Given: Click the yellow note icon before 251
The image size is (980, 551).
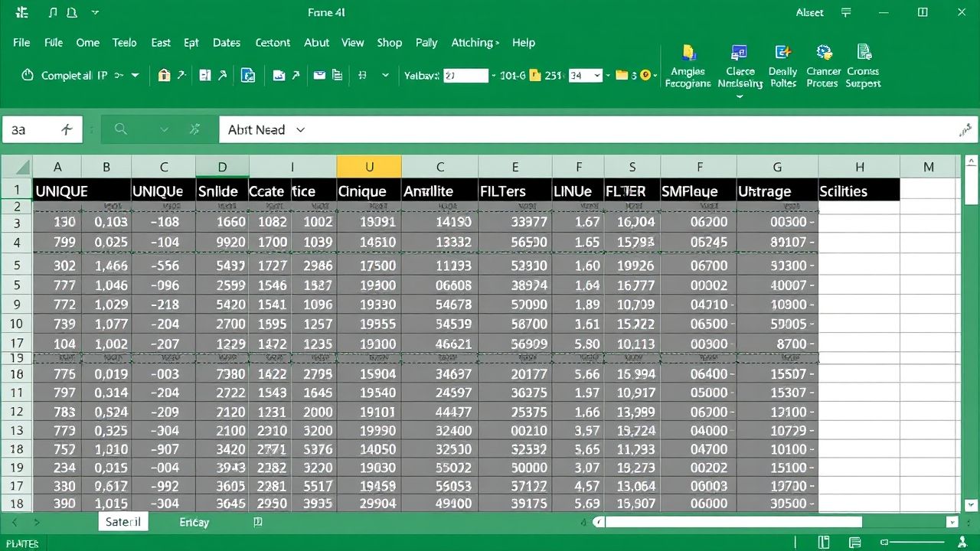Looking at the screenshot, I should pyautogui.click(x=536, y=75).
